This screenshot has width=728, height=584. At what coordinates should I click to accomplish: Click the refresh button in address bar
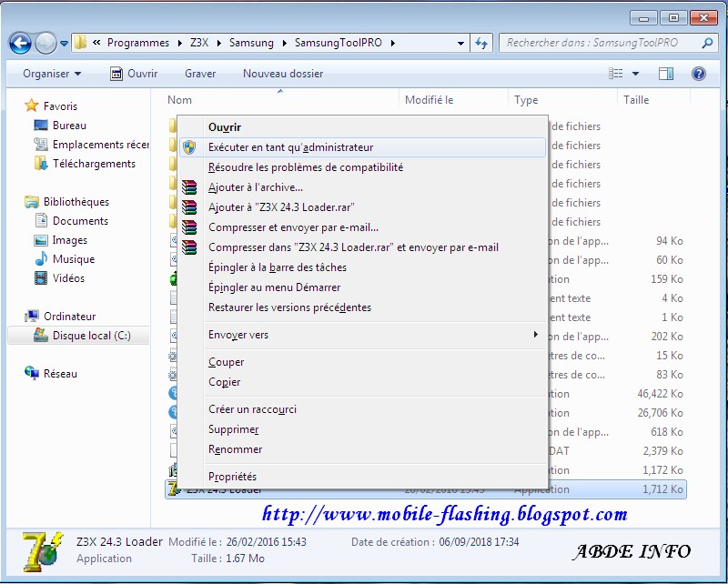pyautogui.click(x=481, y=43)
